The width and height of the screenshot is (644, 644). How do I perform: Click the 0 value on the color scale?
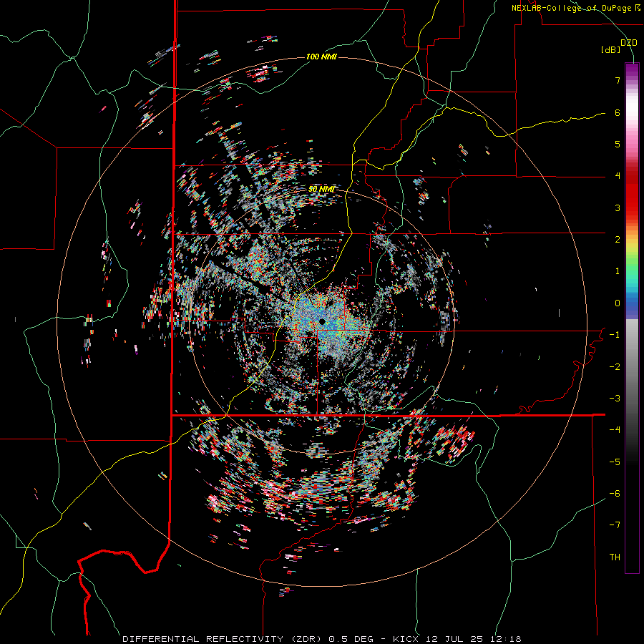[x=618, y=303]
